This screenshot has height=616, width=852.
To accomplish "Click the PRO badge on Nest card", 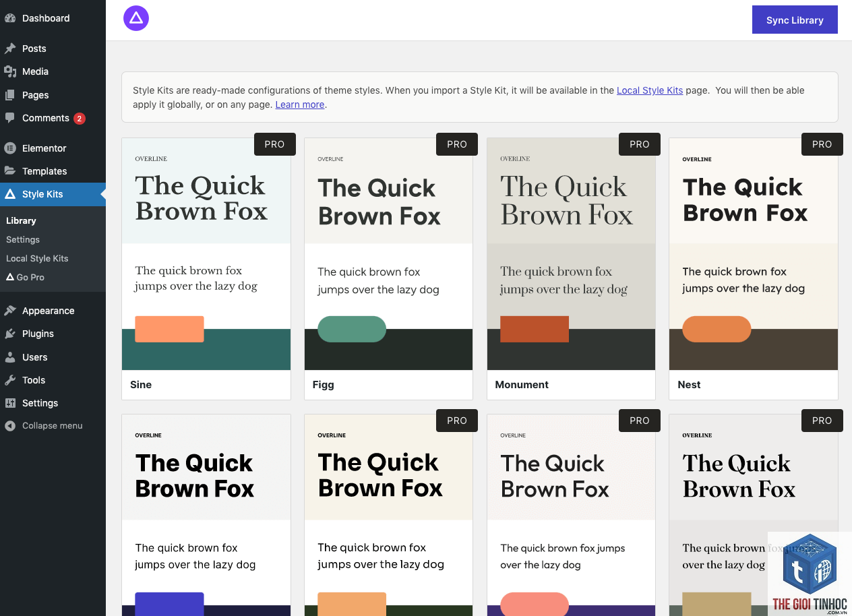I will 822,144.
